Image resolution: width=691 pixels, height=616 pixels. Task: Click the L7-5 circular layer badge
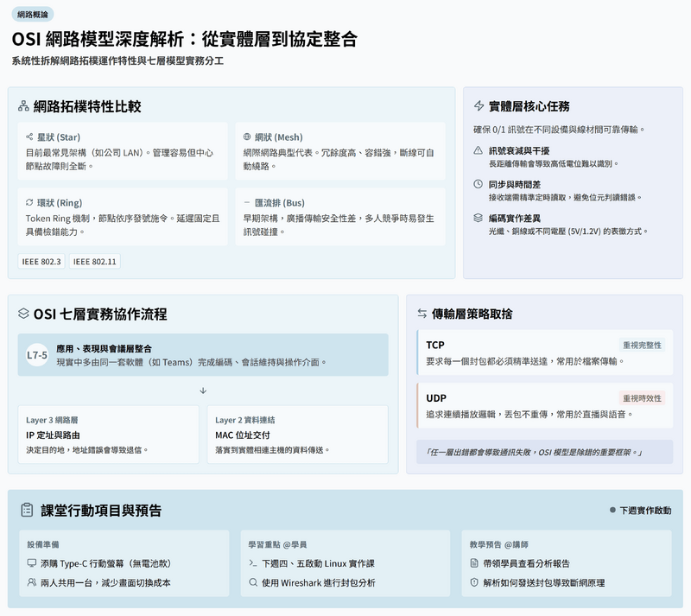(x=37, y=354)
